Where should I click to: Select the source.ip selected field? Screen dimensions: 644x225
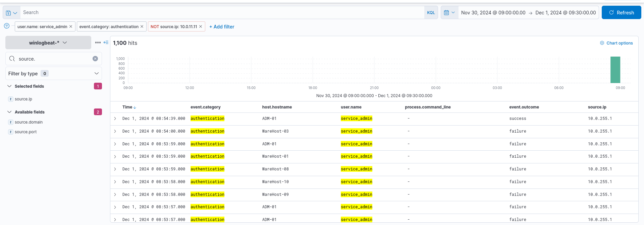pyautogui.click(x=23, y=99)
